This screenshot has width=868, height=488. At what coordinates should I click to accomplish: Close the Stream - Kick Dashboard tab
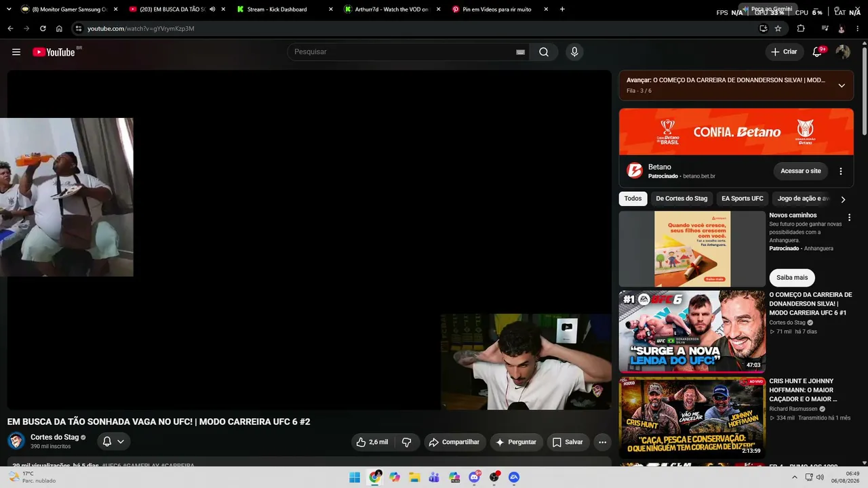pyautogui.click(x=330, y=9)
